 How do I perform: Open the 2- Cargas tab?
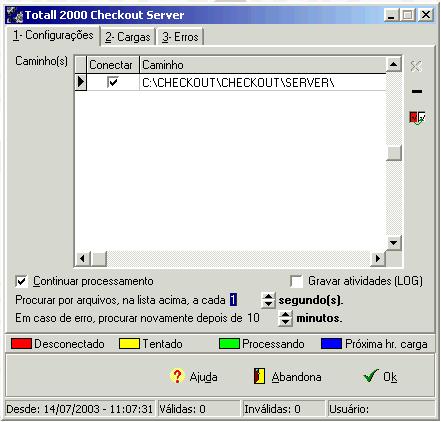128,37
